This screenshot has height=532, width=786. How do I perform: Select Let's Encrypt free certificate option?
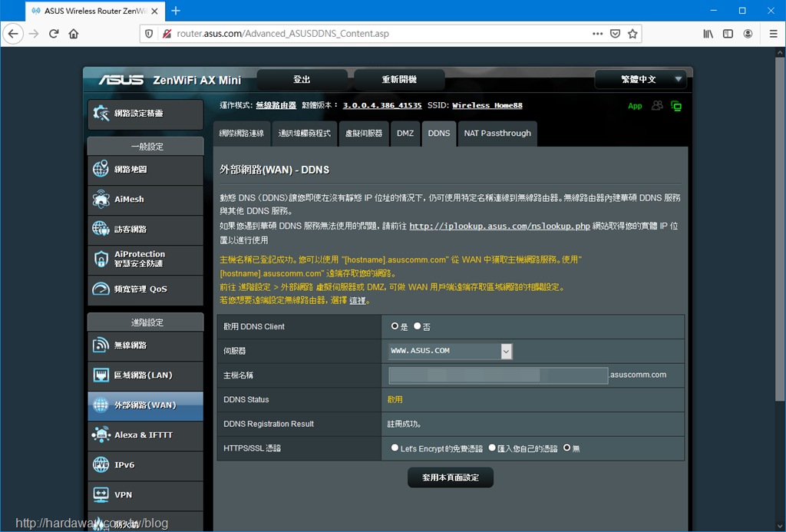[x=395, y=448]
